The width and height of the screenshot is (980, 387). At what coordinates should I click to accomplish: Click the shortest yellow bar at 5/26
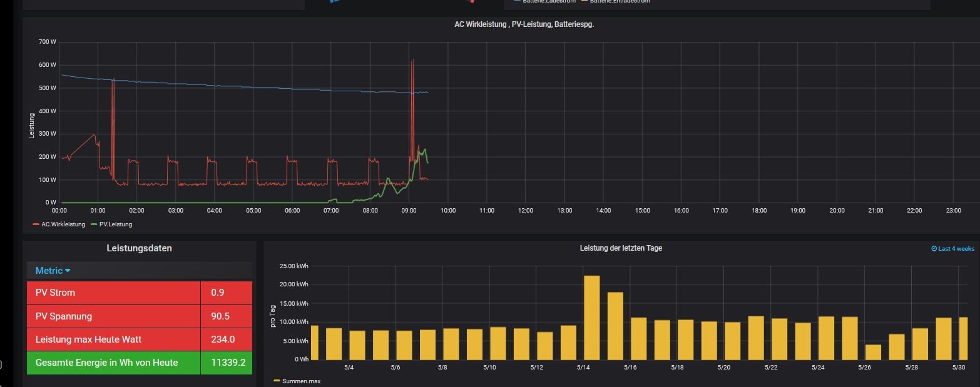[873, 352]
